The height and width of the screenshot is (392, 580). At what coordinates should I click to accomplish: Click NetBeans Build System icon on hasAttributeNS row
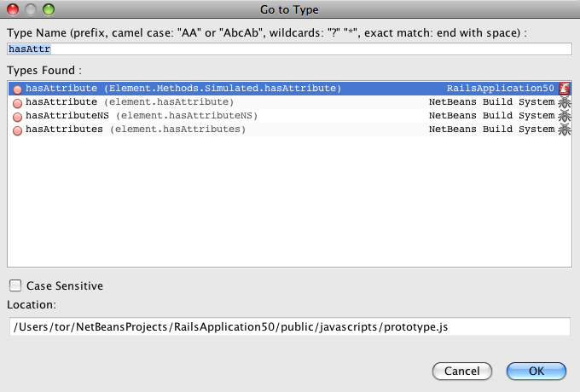[x=564, y=116]
